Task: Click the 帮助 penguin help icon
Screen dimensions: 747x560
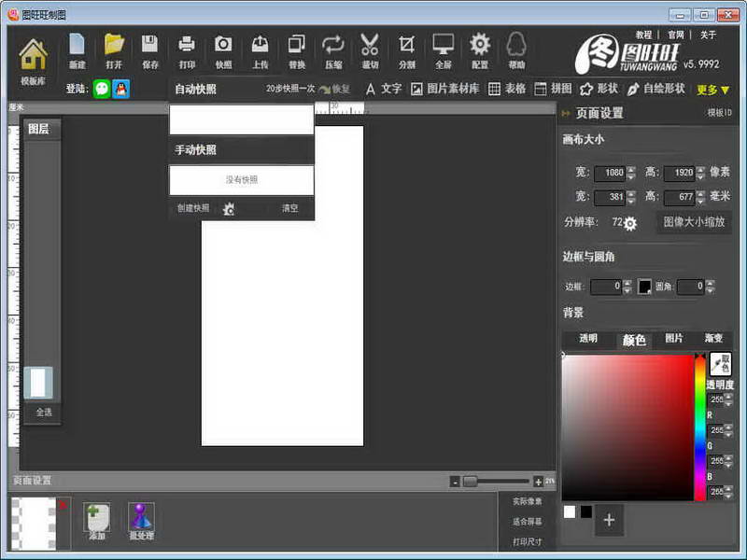Action: pyautogui.click(x=516, y=51)
